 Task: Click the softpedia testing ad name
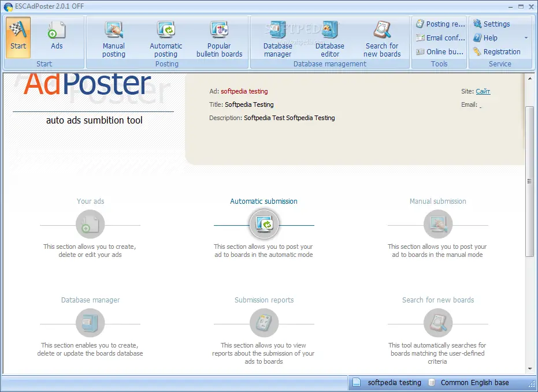pyautogui.click(x=244, y=91)
